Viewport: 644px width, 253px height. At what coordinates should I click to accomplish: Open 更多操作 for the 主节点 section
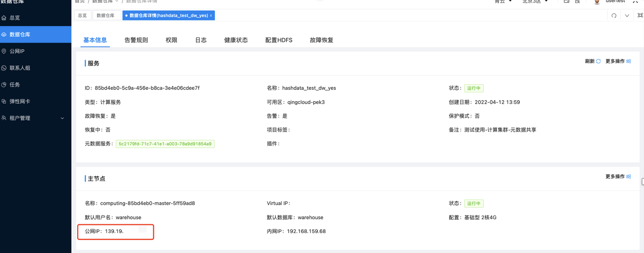(618, 176)
